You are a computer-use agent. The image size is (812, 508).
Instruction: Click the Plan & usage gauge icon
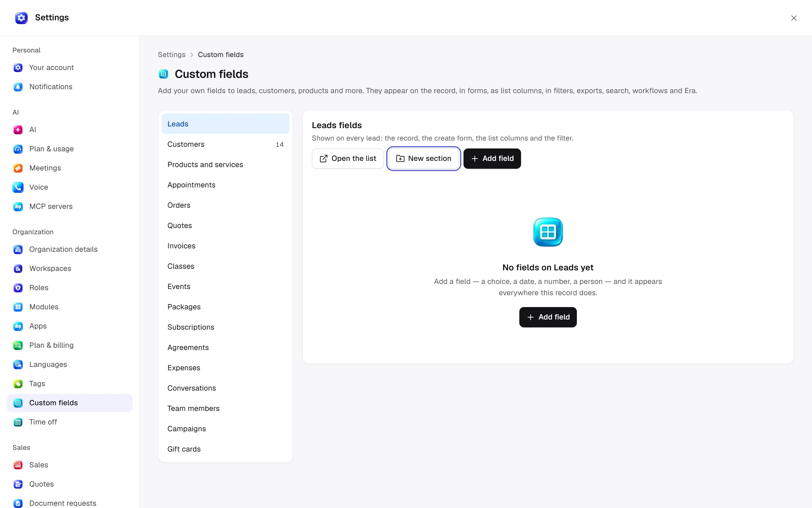coord(18,149)
